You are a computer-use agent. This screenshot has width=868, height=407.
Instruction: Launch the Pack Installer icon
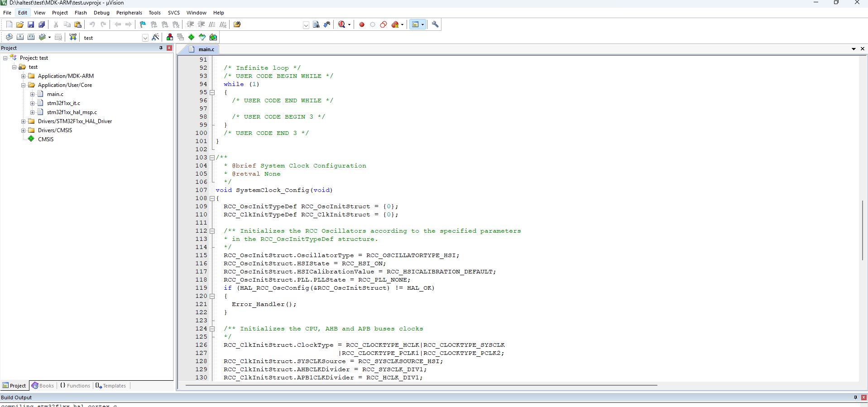pos(213,37)
